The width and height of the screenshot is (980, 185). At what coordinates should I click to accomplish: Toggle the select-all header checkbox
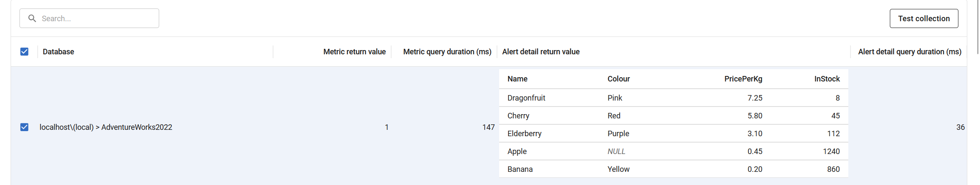pos(25,52)
